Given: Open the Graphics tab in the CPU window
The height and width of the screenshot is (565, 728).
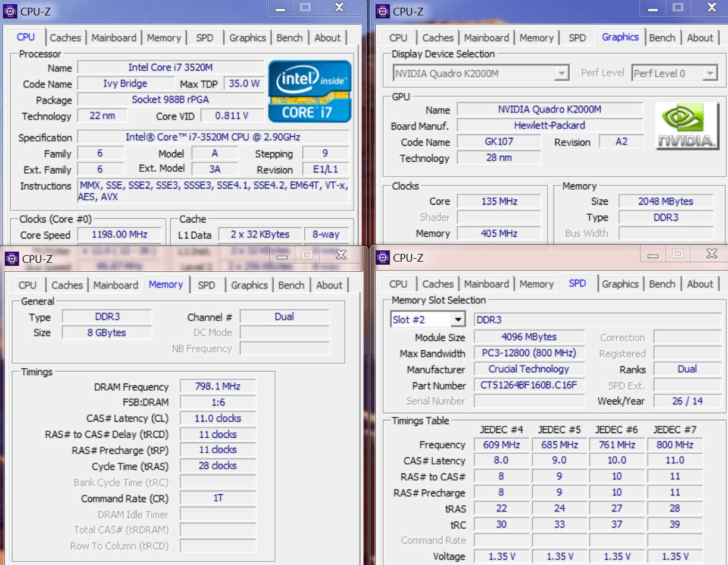Looking at the screenshot, I should pyautogui.click(x=248, y=37).
